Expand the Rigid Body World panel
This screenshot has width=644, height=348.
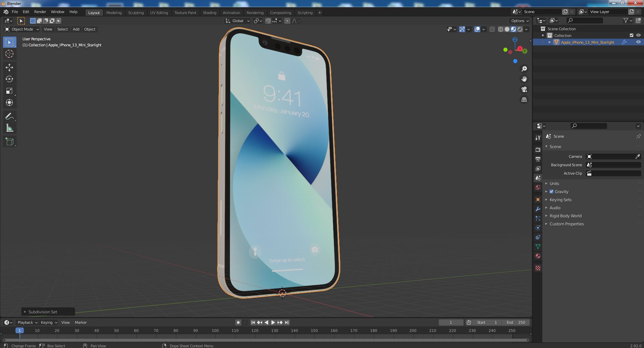[565, 216]
